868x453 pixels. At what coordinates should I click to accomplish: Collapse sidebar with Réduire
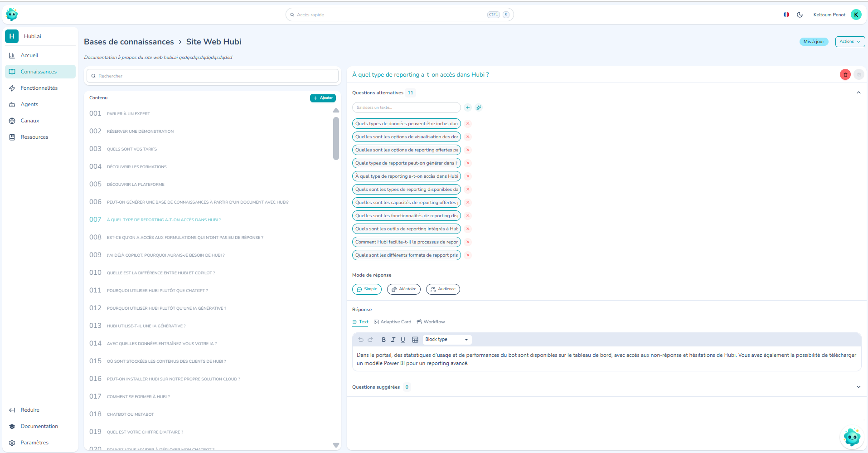[40, 410]
